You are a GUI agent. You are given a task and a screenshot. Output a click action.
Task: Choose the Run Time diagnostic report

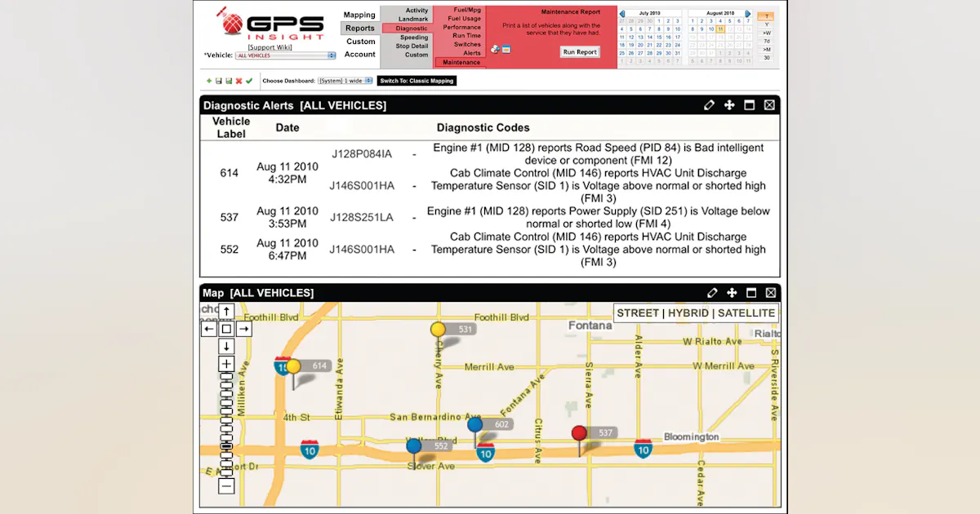click(x=466, y=36)
